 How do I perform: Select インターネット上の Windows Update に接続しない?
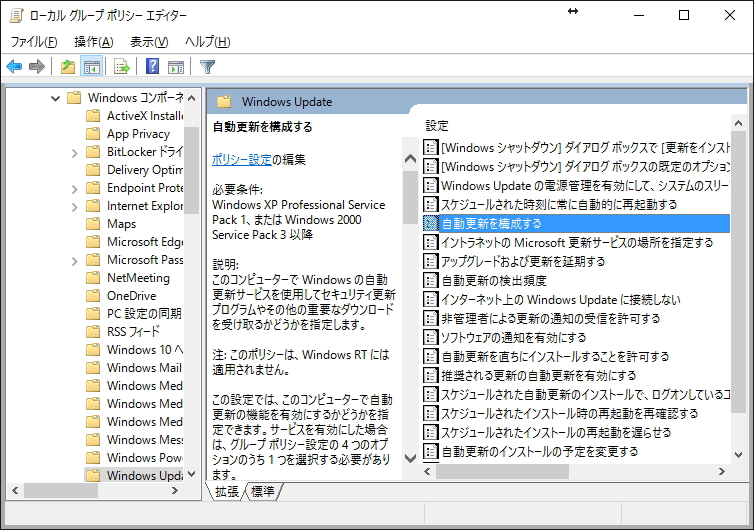[x=561, y=300]
